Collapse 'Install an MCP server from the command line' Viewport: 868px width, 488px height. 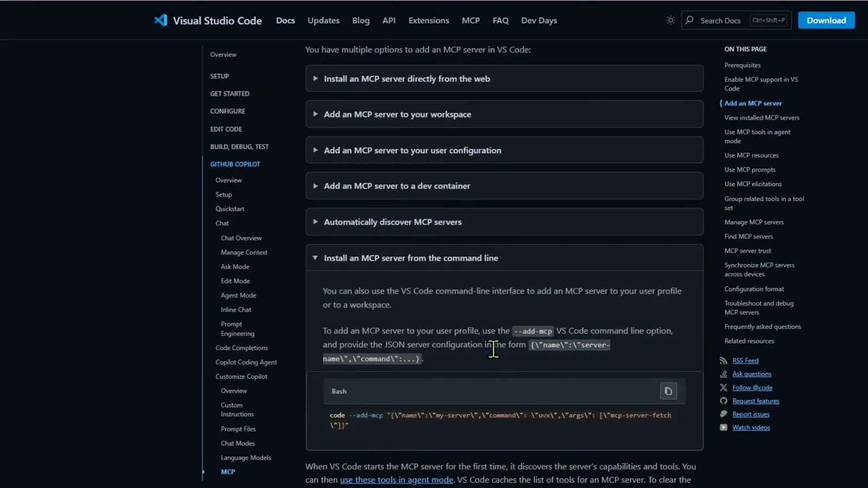coord(505,258)
